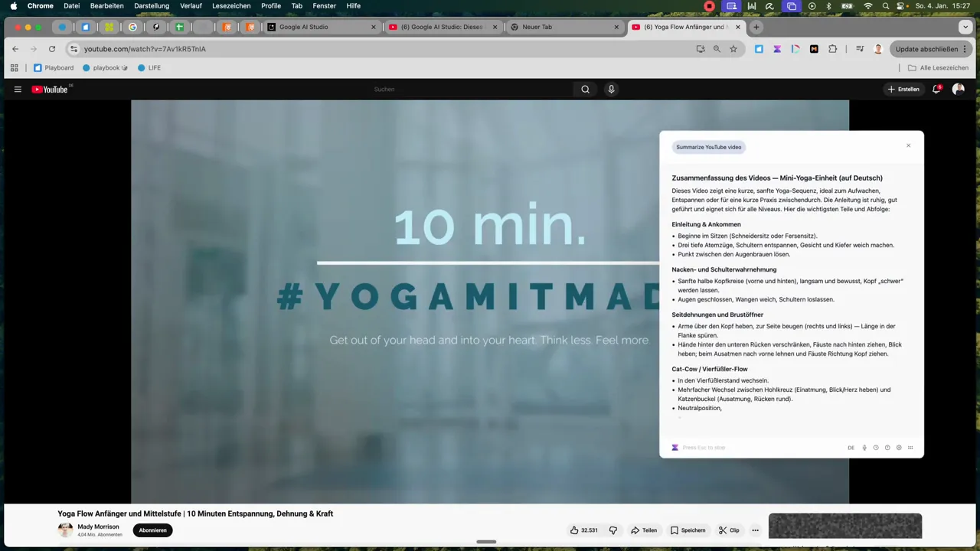980x551 pixels.
Task: Bookmark this page with the star icon
Action: (733, 49)
